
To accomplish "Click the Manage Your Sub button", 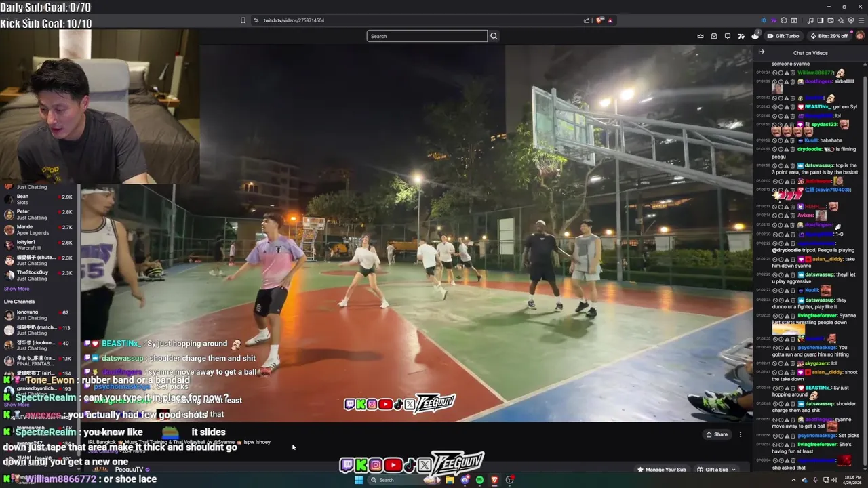I will pyautogui.click(x=661, y=469).
